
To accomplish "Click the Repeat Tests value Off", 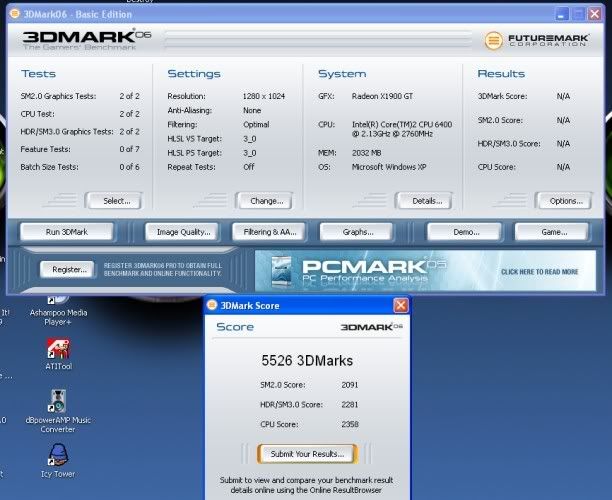I will click(x=249, y=167).
